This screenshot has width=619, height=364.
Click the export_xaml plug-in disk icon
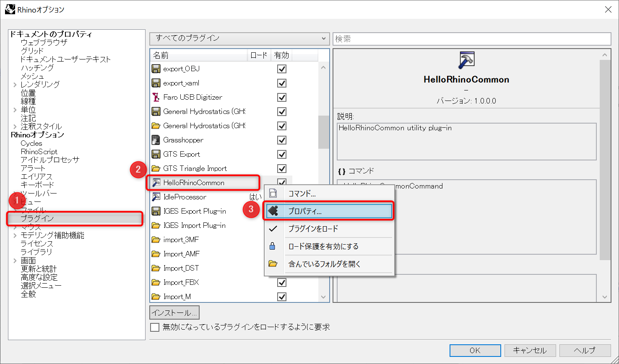(x=156, y=83)
